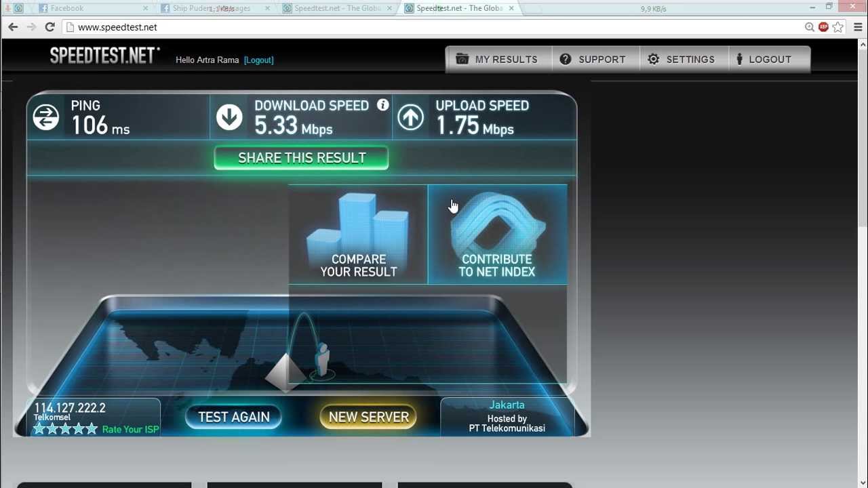This screenshot has width=868, height=488.
Task: Rate ISP with the first star
Action: pyautogui.click(x=39, y=429)
